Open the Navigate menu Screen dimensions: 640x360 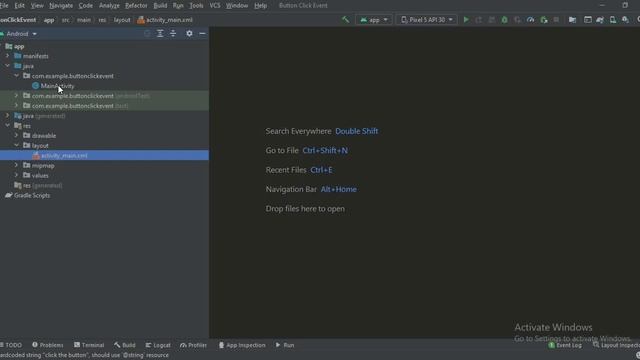(61, 6)
